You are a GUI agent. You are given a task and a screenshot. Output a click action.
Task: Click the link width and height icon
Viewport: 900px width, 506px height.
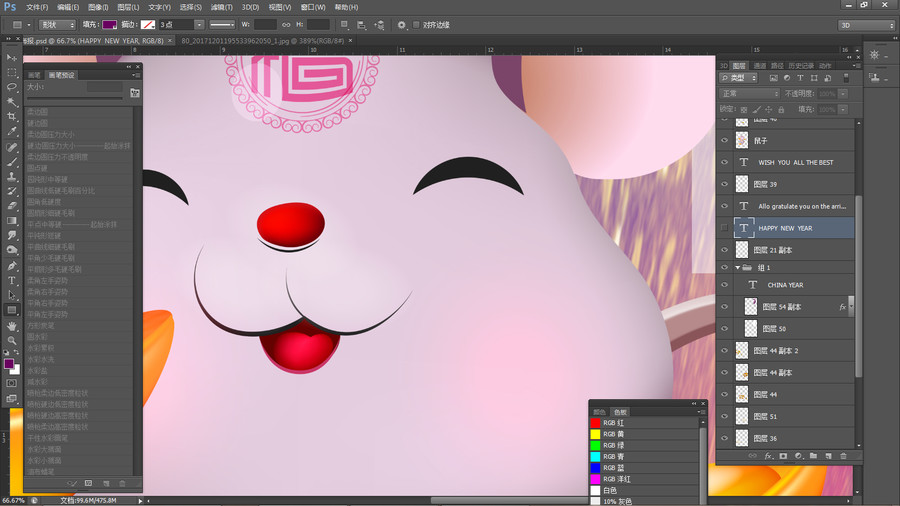(x=286, y=25)
